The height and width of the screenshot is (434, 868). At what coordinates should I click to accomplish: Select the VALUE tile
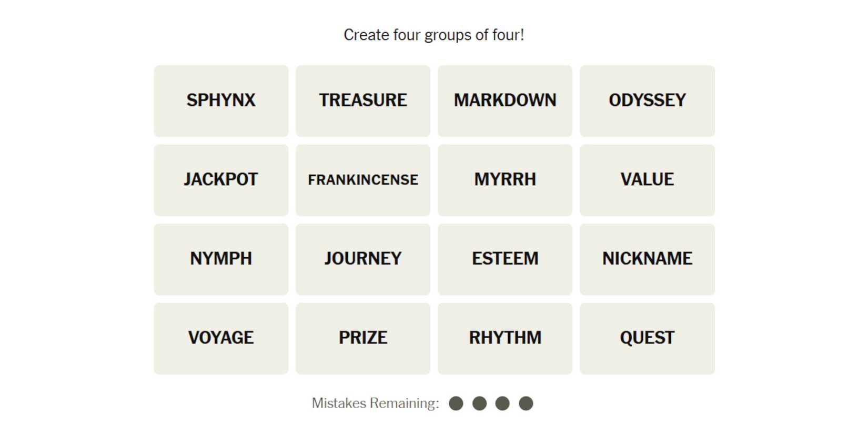(x=647, y=180)
